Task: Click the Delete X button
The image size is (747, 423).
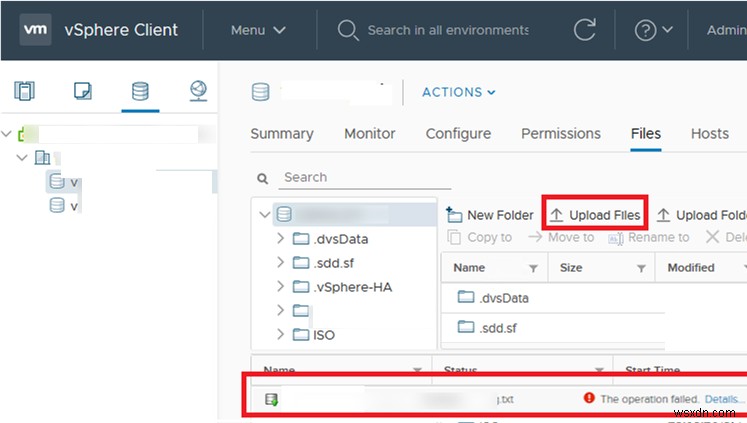Action: click(726, 237)
